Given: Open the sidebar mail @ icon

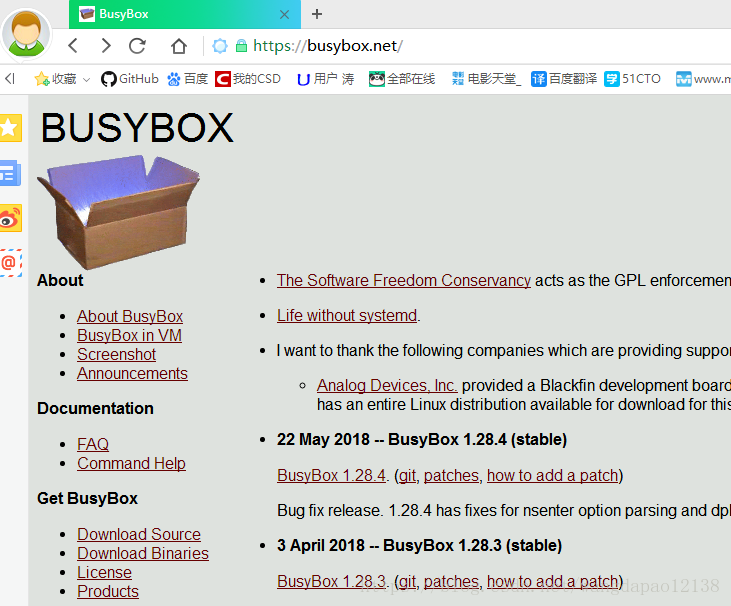Looking at the screenshot, I should tap(10, 263).
